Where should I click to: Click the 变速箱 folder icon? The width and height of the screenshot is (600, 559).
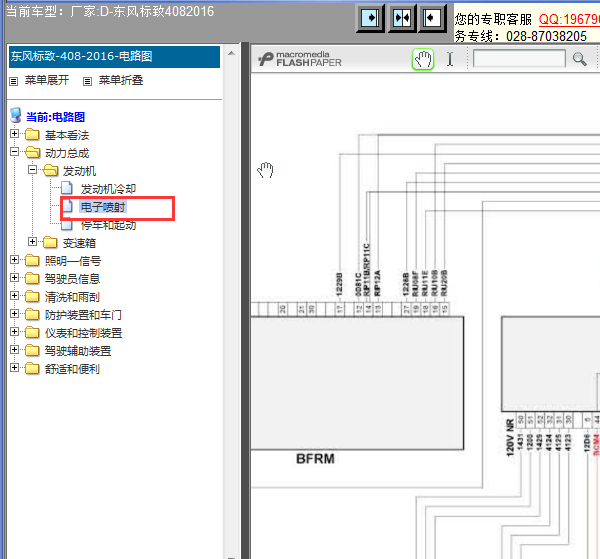point(50,242)
